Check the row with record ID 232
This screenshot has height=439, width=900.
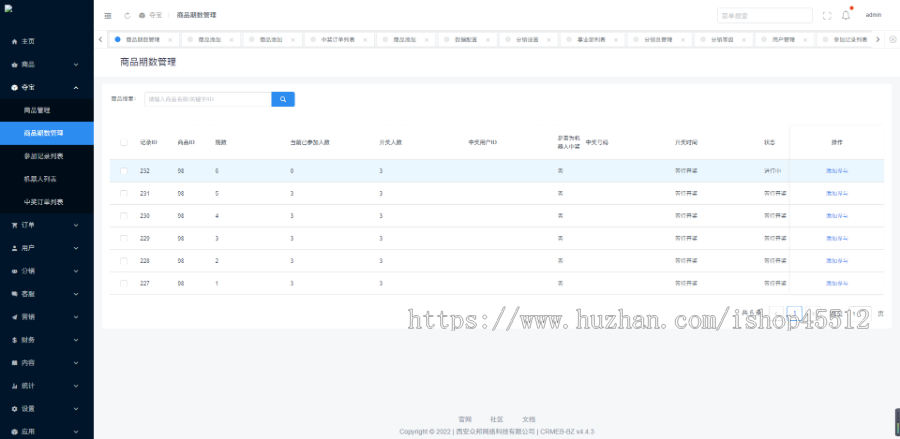tap(124, 171)
